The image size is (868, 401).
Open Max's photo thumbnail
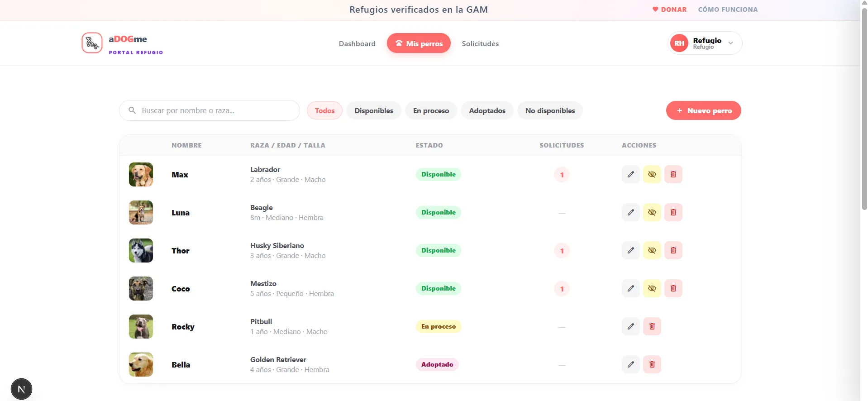[x=141, y=174]
